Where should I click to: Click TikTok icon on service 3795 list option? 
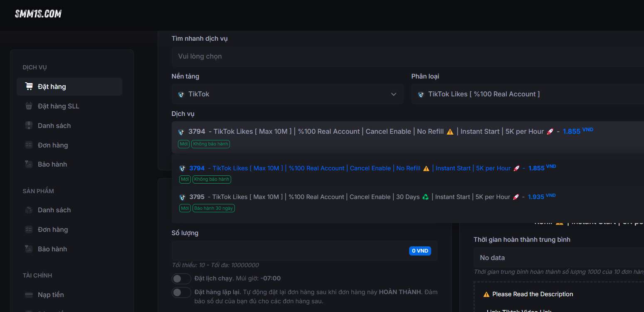(x=182, y=197)
